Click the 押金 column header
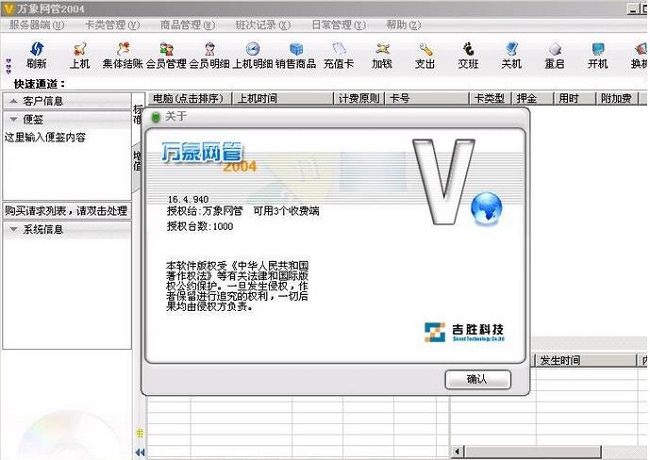This screenshot has height=460, width=650. pyautogui.click(x=534, y=99)
